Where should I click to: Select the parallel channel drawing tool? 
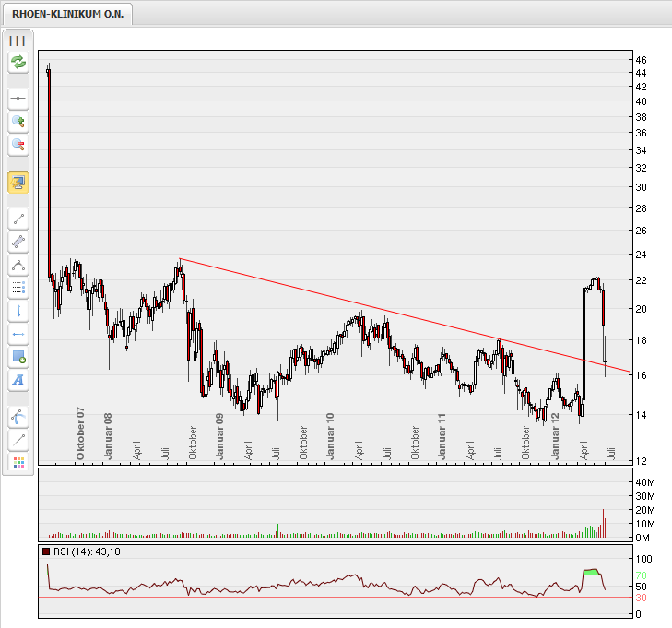click(18, 243)
